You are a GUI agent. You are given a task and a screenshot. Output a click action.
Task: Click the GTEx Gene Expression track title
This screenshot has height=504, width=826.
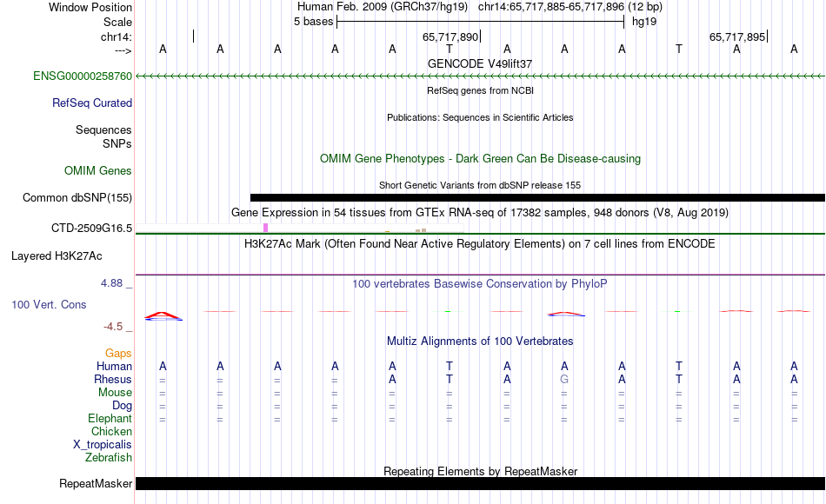480,213
